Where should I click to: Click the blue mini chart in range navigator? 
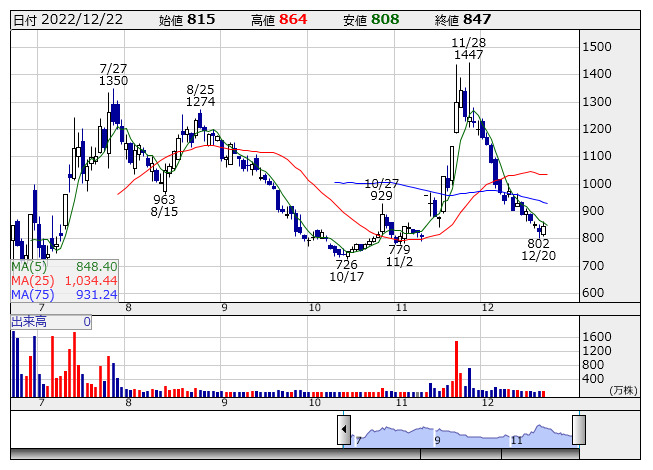(x=460, y=434)
